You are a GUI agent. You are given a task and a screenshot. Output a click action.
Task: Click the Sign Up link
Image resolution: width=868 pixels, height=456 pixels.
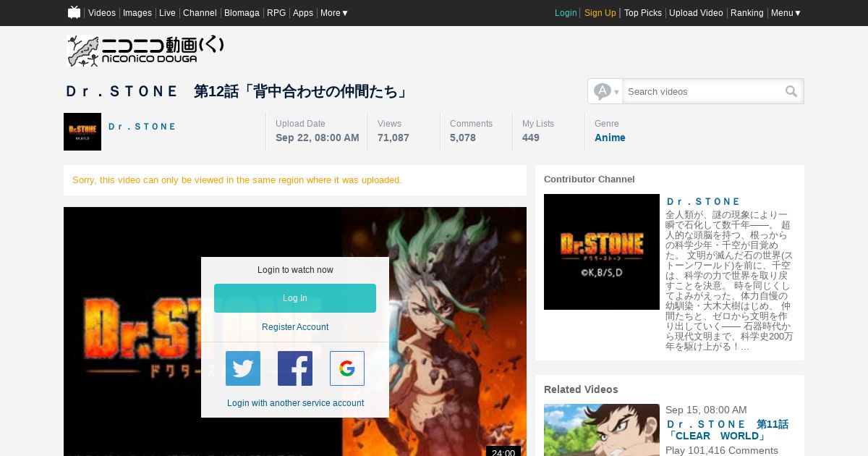[600, 13]
